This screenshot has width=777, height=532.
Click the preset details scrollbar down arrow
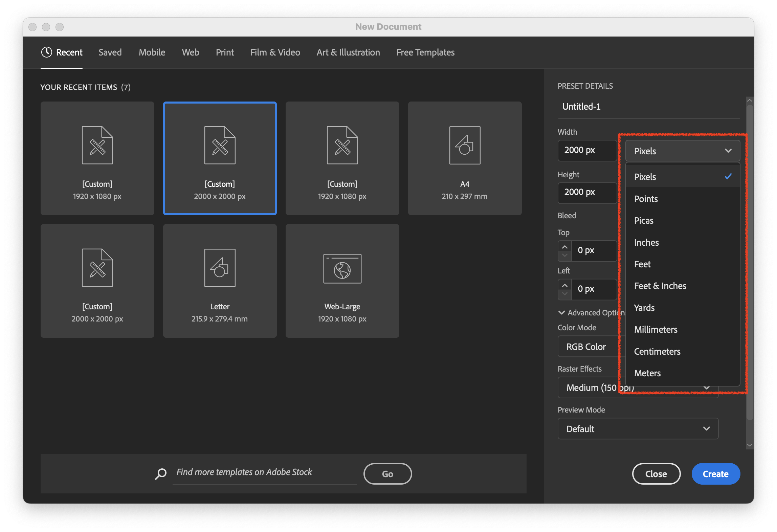click(750, 445)
